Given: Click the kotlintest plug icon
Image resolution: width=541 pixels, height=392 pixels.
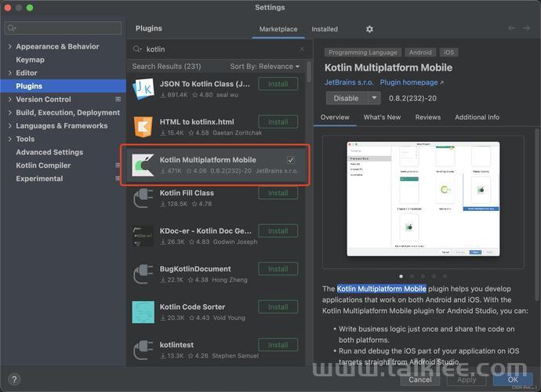Looking at the screenshot, I should (143, 350).
